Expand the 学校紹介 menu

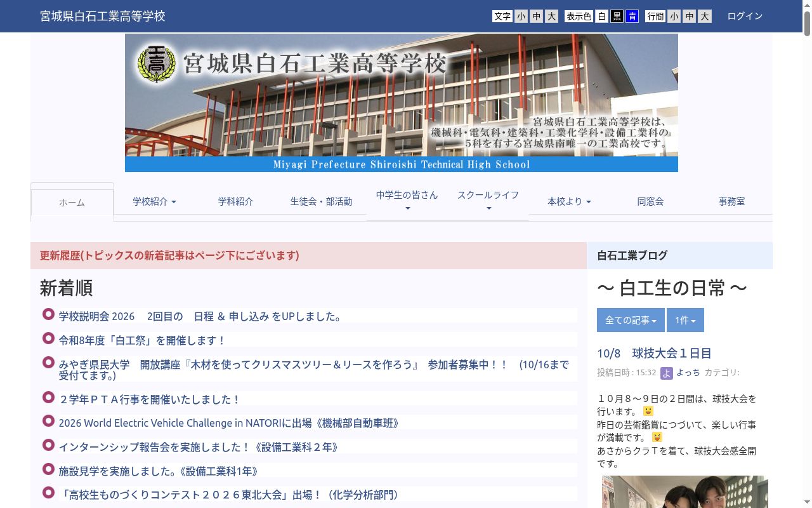(154, 201)
